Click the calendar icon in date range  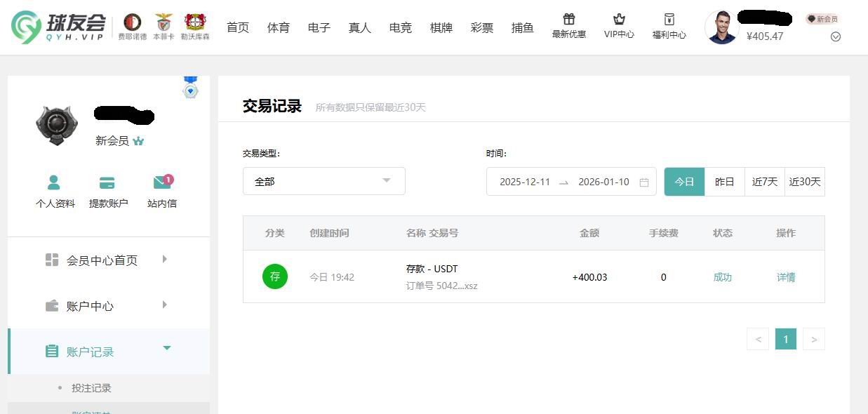pyautogui.click(x=643, y=182)
